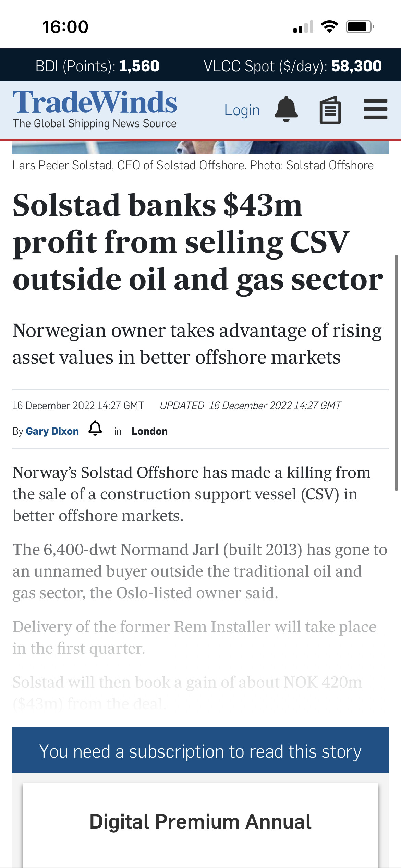Image resolution: width=401 pixels, height=868 pixels.
Task: Tap the London location label
Action: point(149,431)
